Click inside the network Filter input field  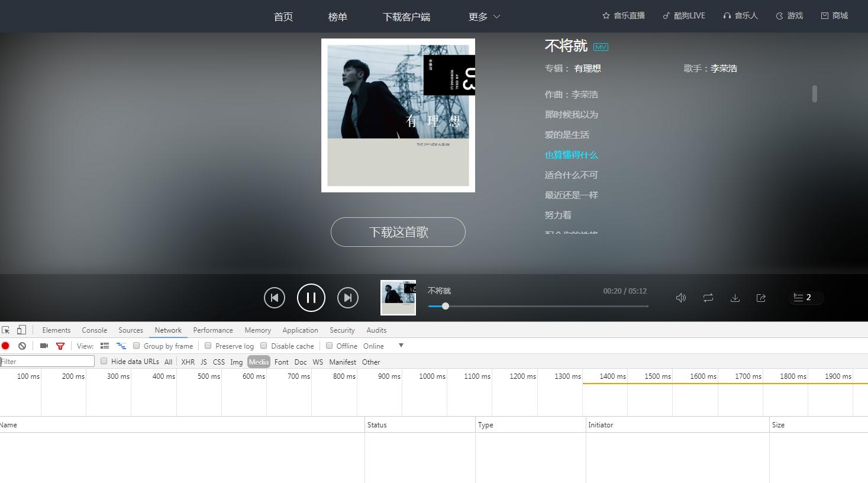pos(47,361)
